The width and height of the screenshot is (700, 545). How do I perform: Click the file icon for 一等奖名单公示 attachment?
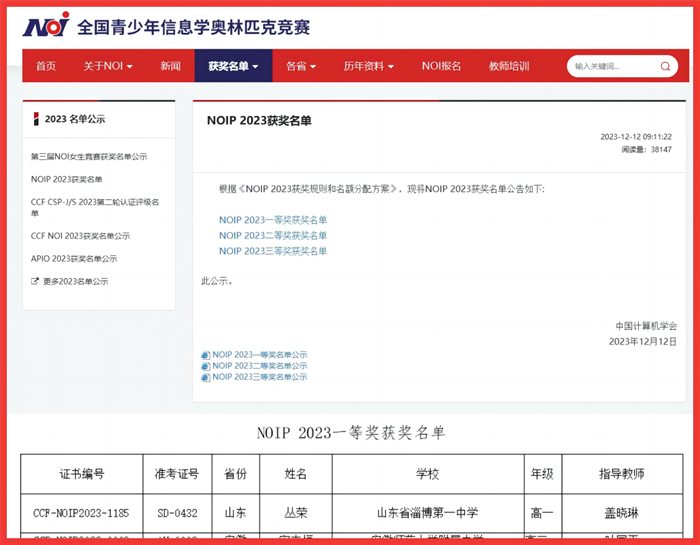click(206, 355)
